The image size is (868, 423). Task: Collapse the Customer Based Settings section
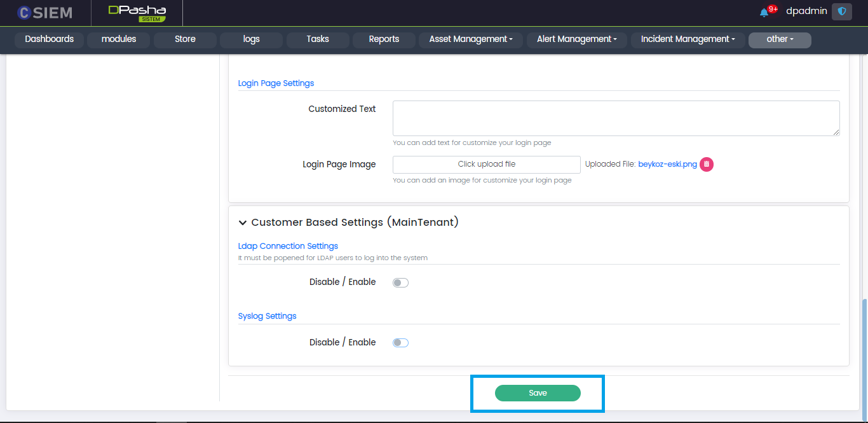tap(243, 223)
